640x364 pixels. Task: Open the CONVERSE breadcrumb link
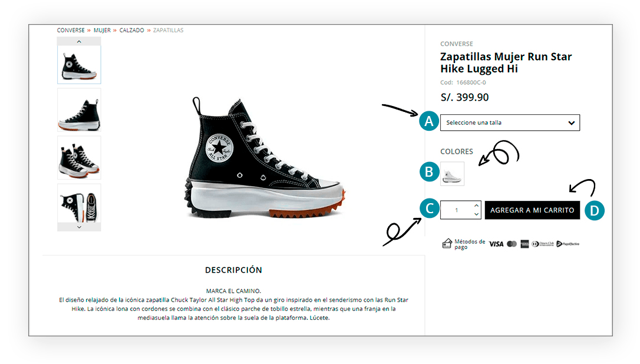coord(71,30)
